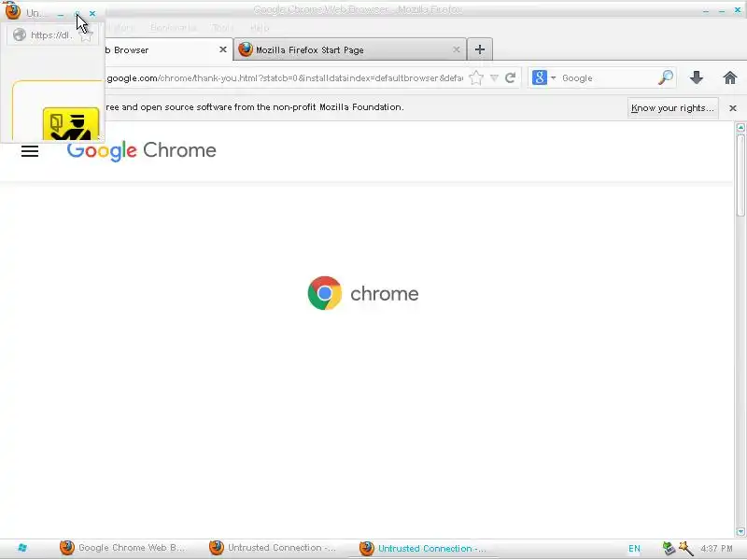Click the Know your rights button
The height and width of the screenshot is (560, 747).
coord(672,108)
